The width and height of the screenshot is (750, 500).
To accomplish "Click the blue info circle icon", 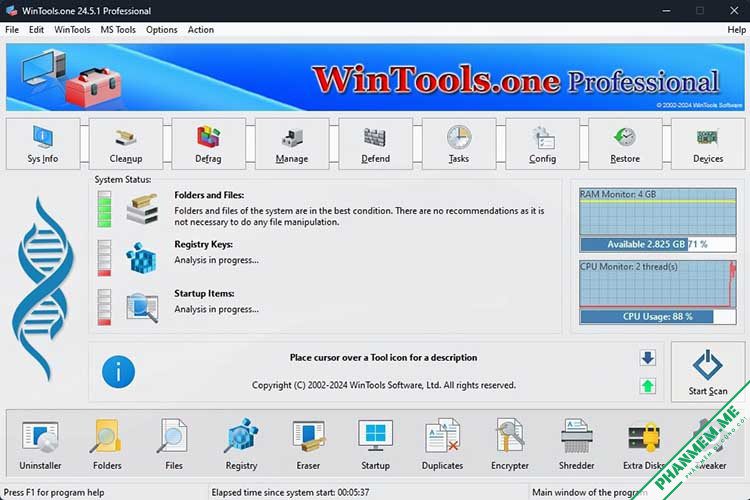I will point(118,372).
